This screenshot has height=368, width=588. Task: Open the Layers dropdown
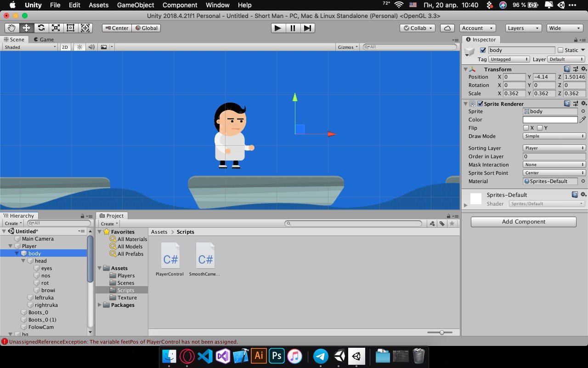coord(523,28)
